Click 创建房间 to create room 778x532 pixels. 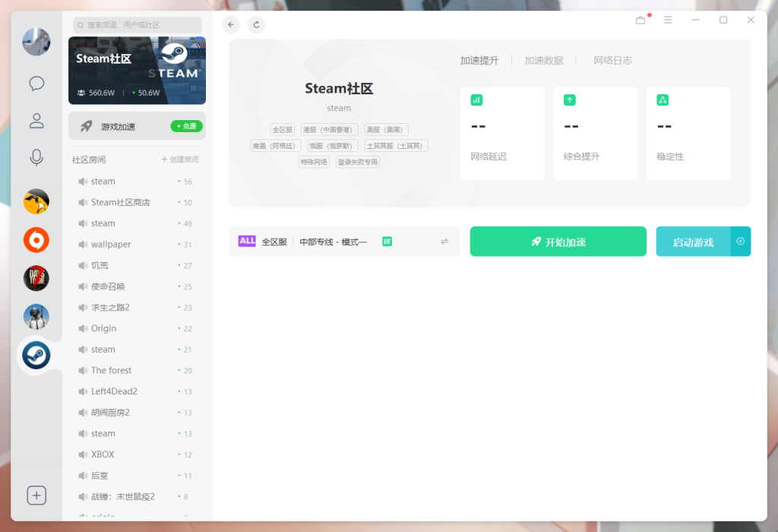tap(180, 160)
